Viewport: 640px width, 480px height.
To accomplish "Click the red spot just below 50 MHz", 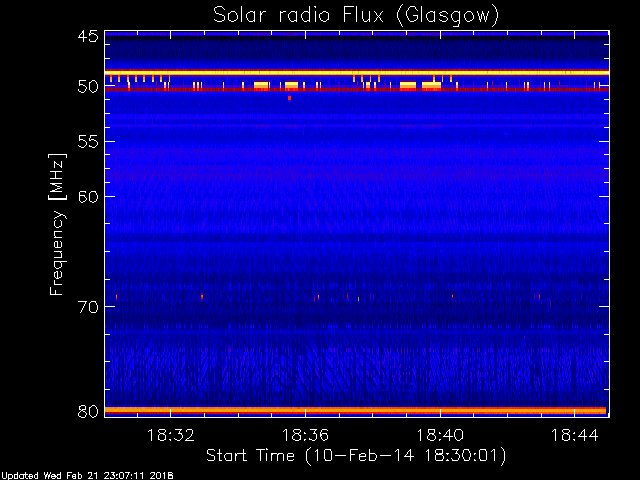I will pyautogui.click(x=289, y=98).
